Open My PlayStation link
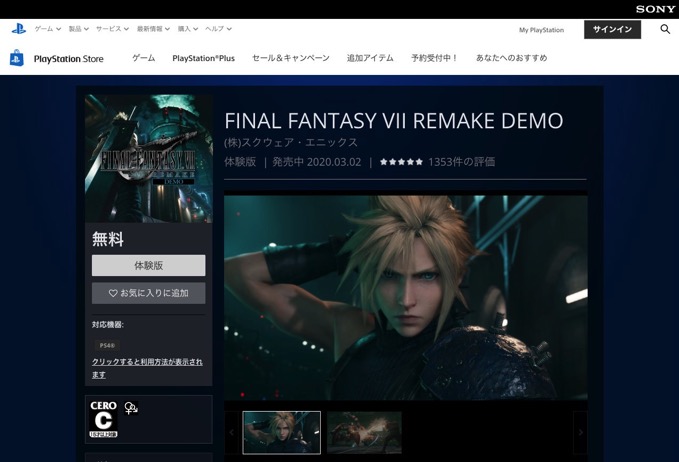 tap(541, 30)
